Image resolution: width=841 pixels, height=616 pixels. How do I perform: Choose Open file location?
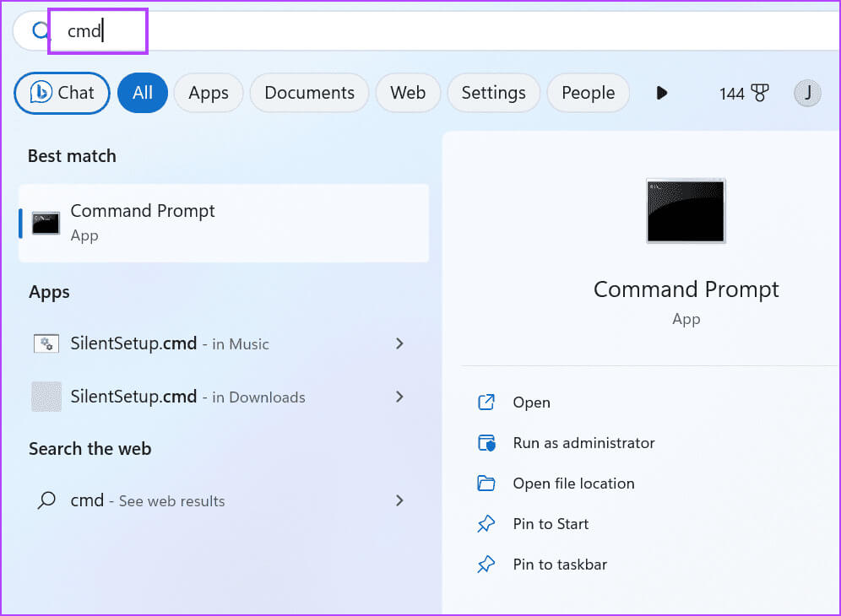573,484
